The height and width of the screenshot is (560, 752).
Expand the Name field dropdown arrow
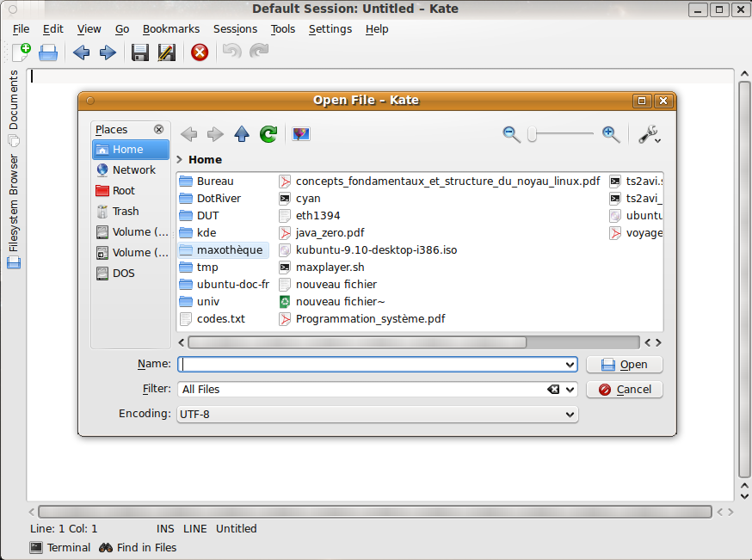click(570, 365)
